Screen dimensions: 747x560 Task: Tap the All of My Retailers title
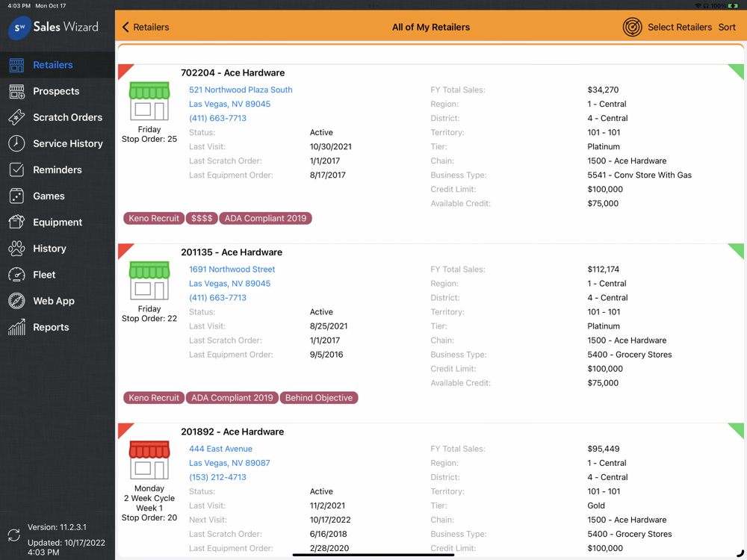click(431, 27)
